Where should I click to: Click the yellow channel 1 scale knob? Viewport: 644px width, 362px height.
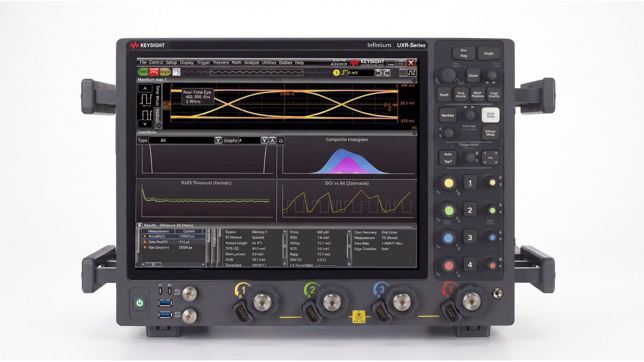tap(448, 183)
